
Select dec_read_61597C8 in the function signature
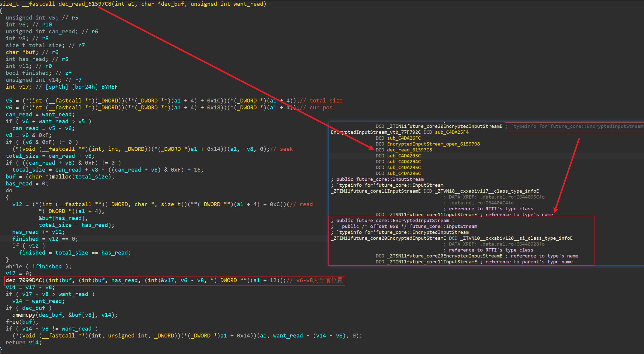(85, 4)
